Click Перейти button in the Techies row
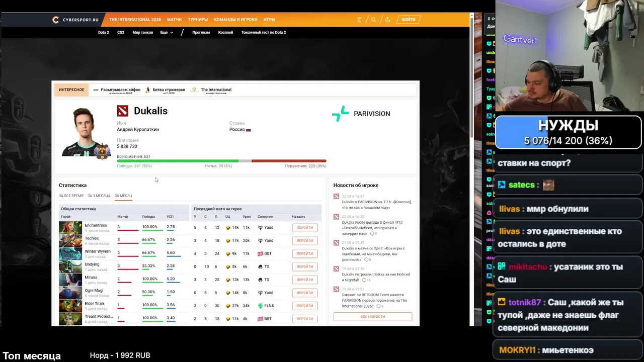Image resolution: width=644 pixels, height=362 pixels. (305, 241)
